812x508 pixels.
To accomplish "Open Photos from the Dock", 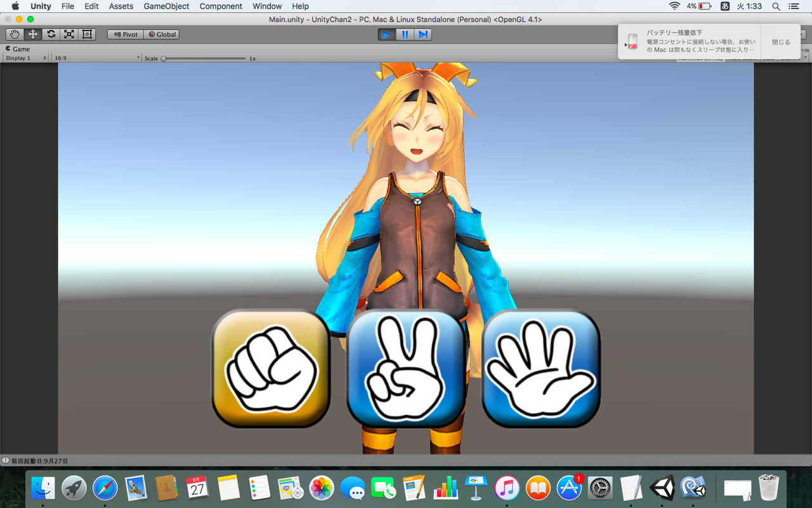I will pos(322,488).
